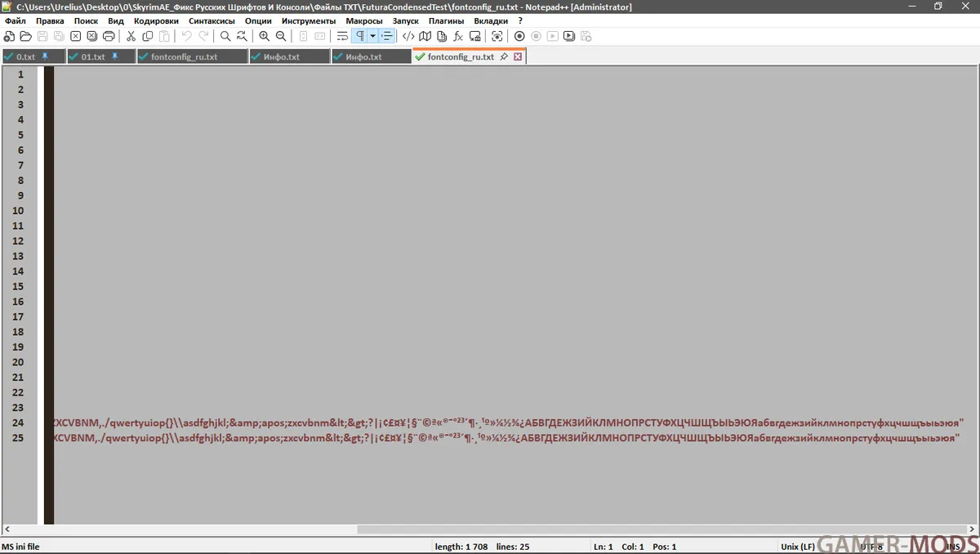980x554 pixels.
Task: Click the New file toolbar icon
Action: pyautogui.click(x=9, y=36)
